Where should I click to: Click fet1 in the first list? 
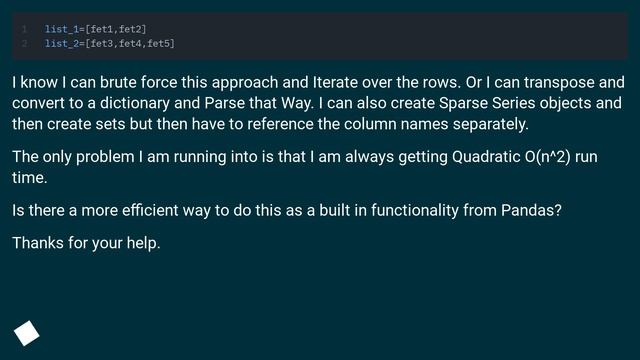point(101,29)
